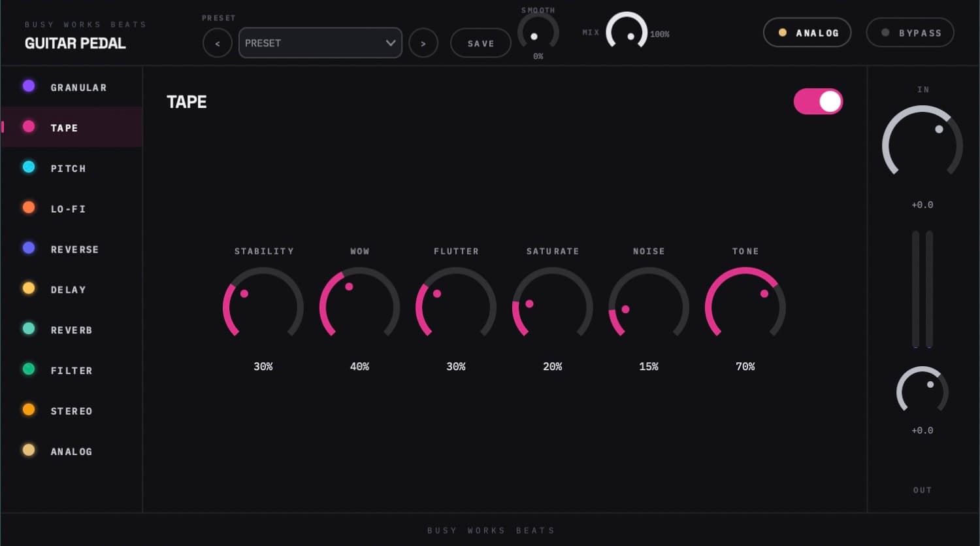980x546 pixels.
Task: Click the preset dropdown chevron arrow
Action: click(x=391, y=43)
